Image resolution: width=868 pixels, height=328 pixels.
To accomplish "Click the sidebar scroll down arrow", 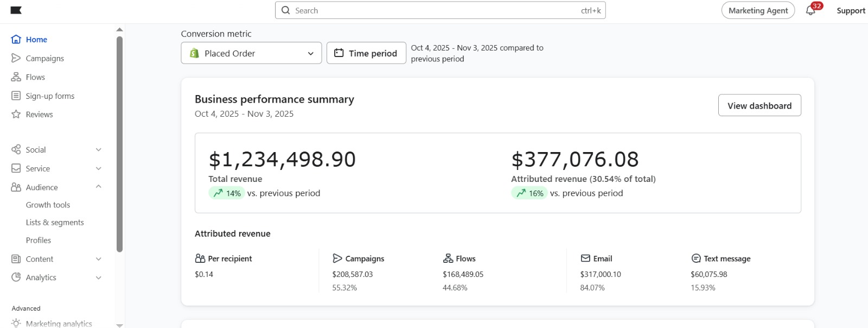I will (x=119, y=325).
